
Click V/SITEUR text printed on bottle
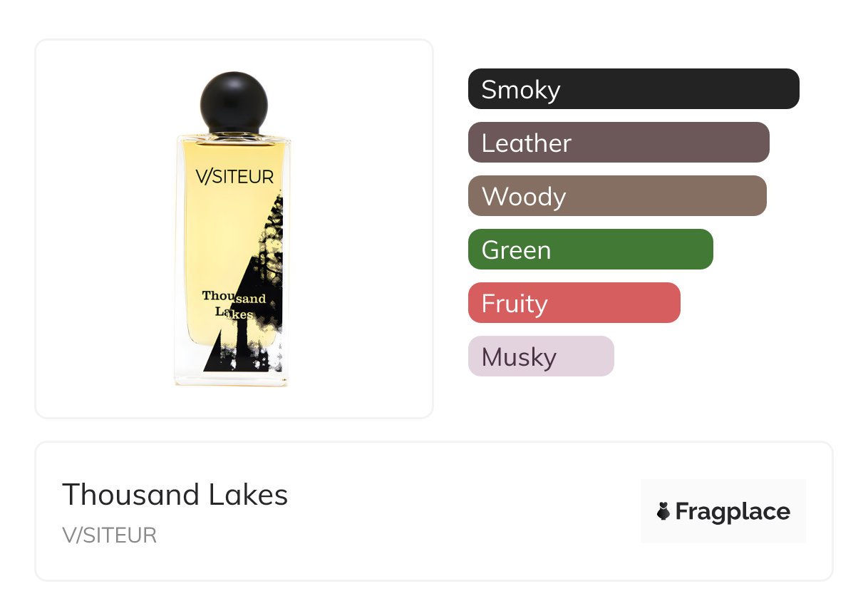(234, 177)
